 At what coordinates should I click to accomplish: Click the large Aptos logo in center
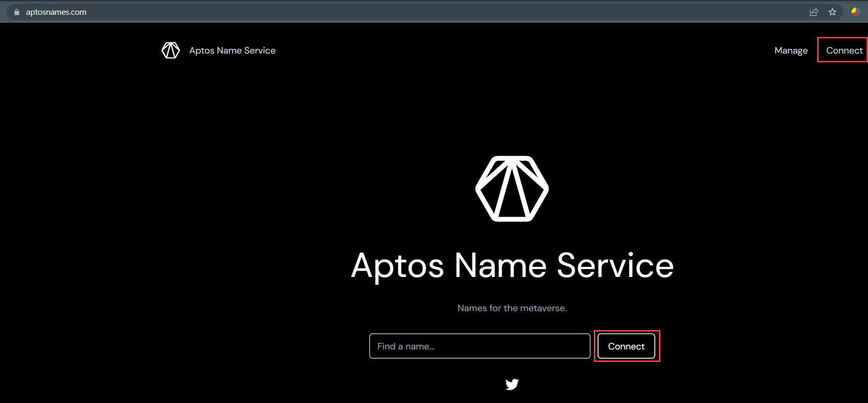[512, 189]
